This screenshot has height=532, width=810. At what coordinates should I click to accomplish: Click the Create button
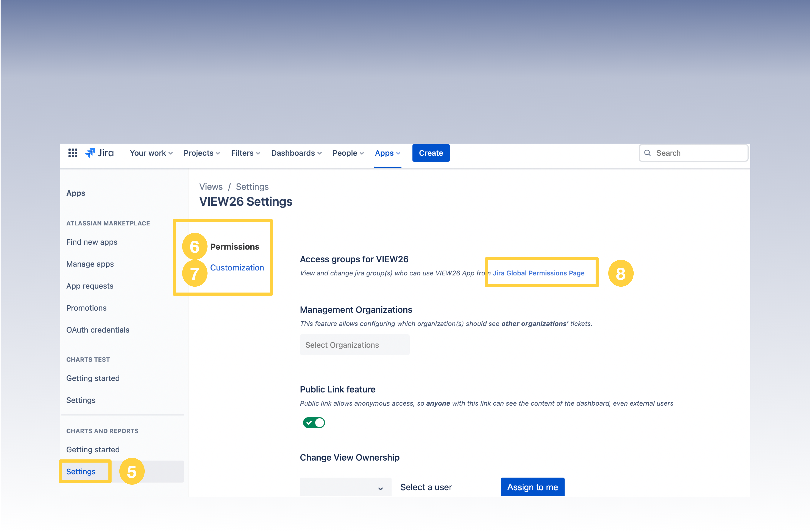(x=431, y=153)
